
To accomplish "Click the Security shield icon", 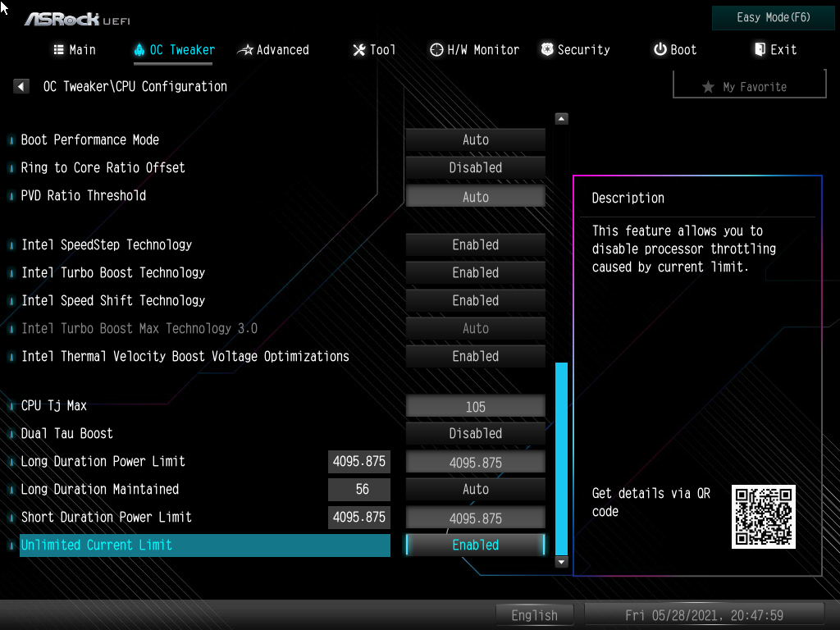I will [546, 50].
